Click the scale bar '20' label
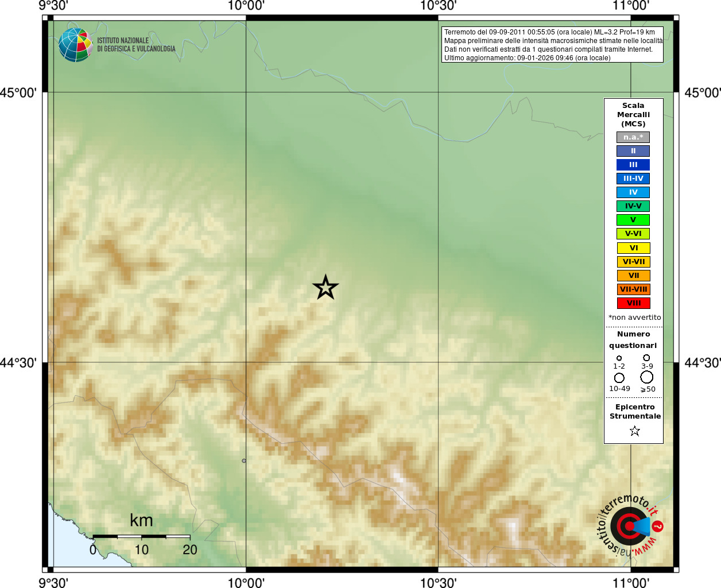 pyautogui.click(x=190, y=550)
